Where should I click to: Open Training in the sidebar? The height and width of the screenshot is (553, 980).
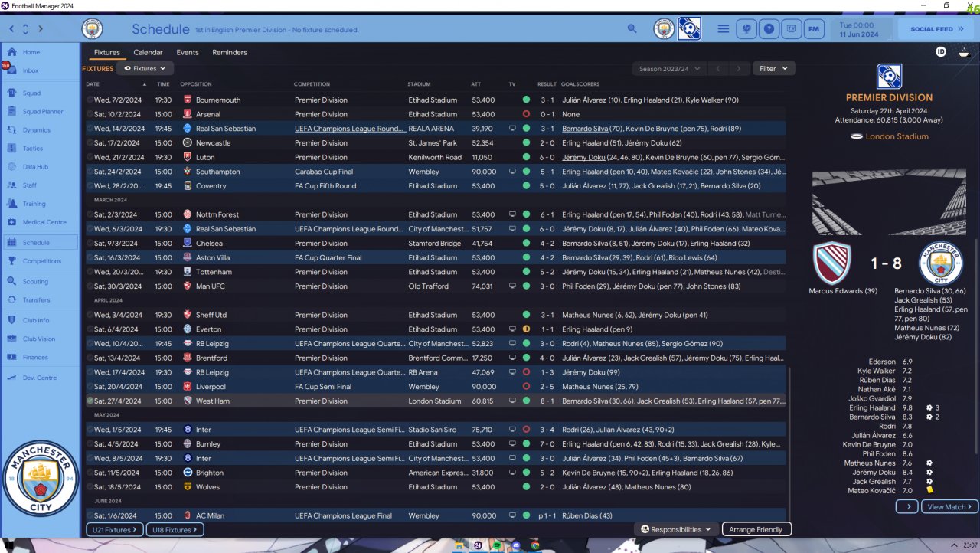(x=40, y=204)
